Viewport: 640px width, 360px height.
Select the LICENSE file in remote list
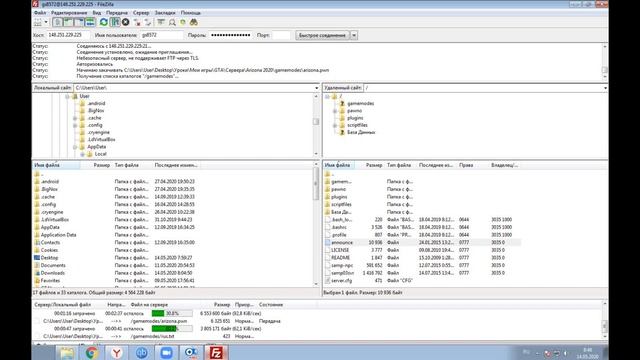click(x=340, y=250)
